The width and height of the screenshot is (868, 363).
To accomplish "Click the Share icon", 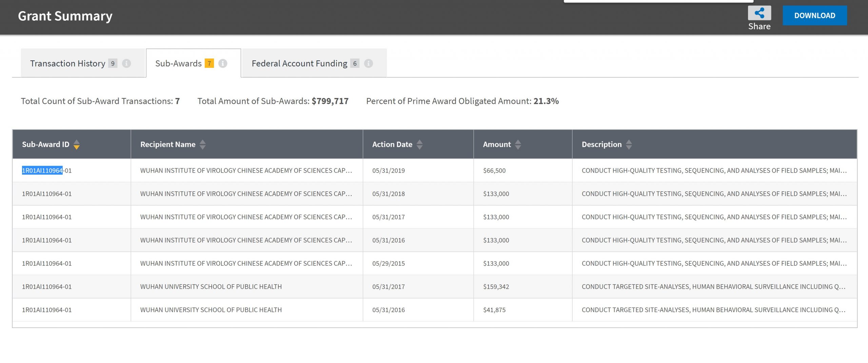I will 759,14.
